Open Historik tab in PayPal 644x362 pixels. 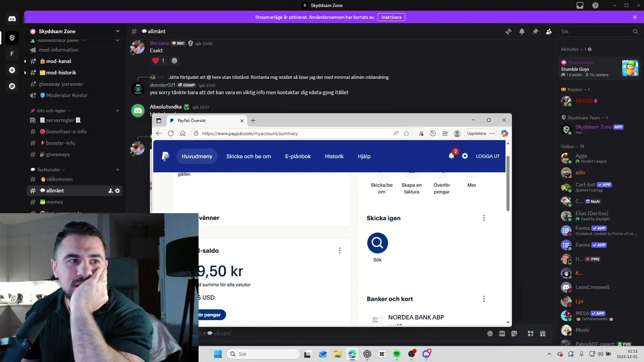pyautogui.click(x=334, y=156)
